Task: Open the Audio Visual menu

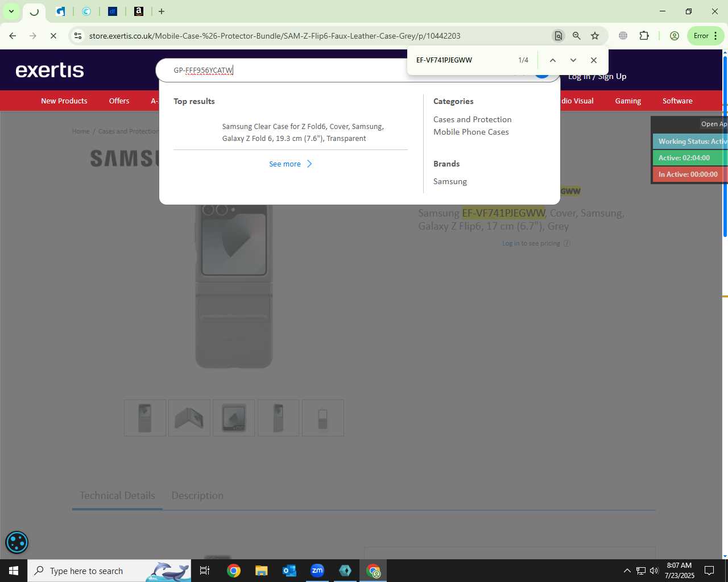Action: (x=577, y=101)
